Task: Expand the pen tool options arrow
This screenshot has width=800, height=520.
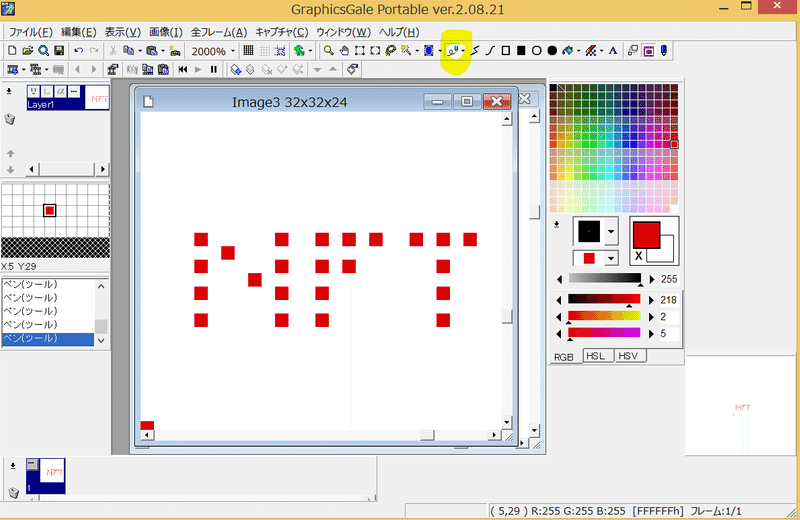Action: tap(463, 51)
